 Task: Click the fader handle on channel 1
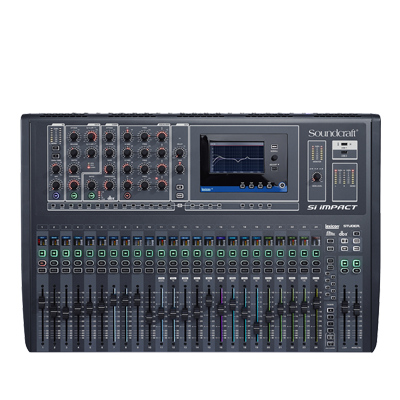pyautogui.click(x=42, y=302)
